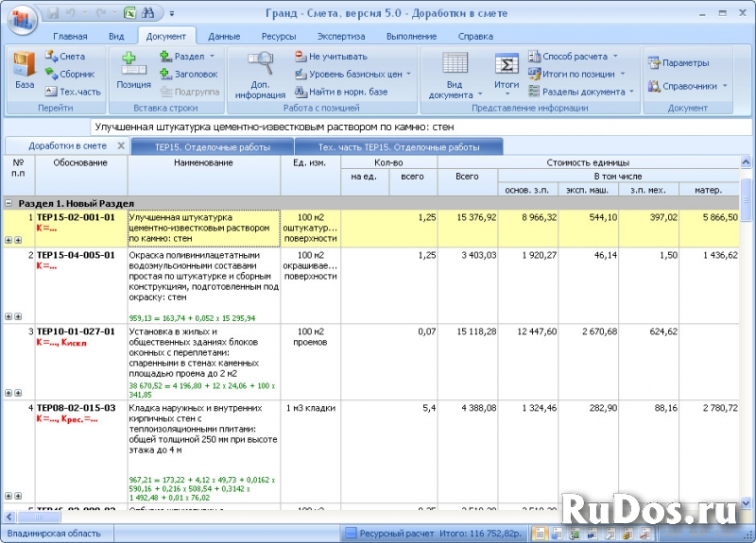The image size is (756, 543).
Task: Open the Параметры document settings
Action: pos(678,63)
